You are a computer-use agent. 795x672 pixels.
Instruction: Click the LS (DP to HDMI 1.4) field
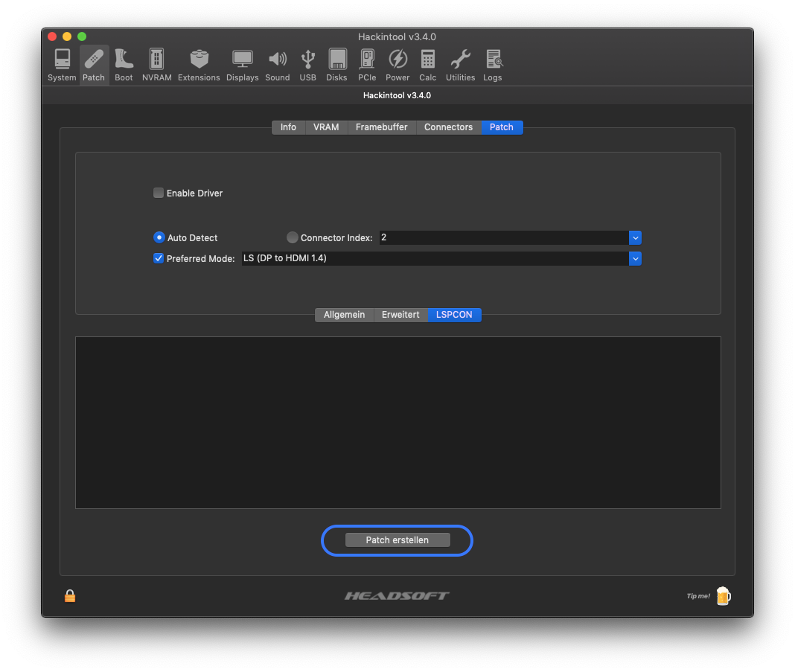[435, 258]
